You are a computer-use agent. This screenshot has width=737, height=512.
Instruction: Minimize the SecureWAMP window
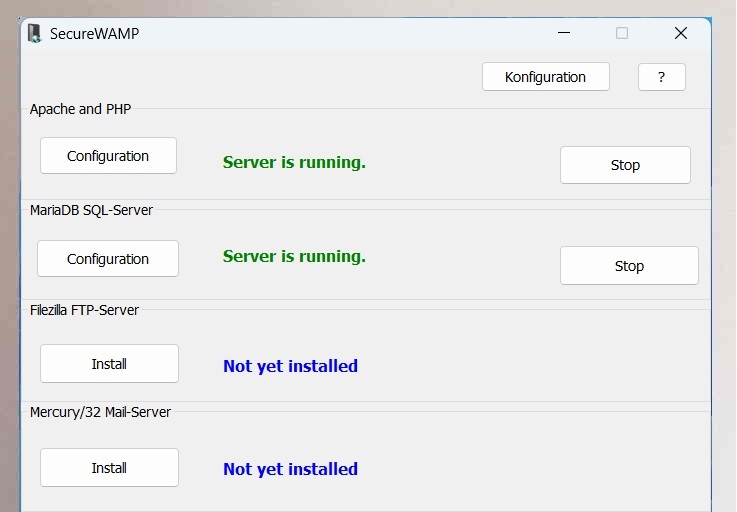564,33
